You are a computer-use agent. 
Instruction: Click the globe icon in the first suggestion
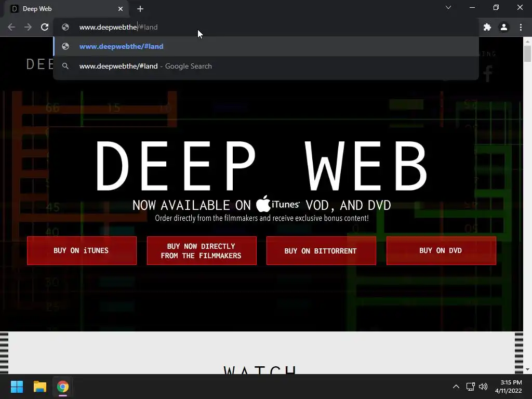[x=65, y=46]
